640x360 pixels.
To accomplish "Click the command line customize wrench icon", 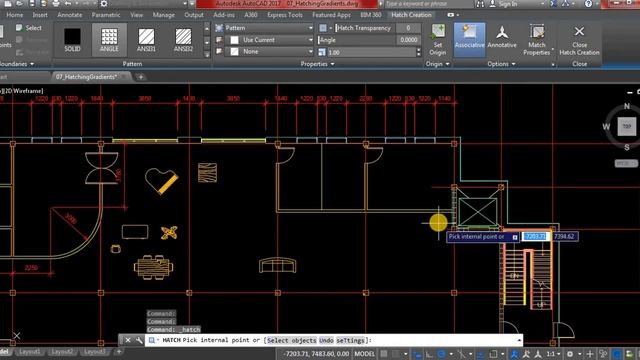I will pyautogui.click(x=139, y=340).
